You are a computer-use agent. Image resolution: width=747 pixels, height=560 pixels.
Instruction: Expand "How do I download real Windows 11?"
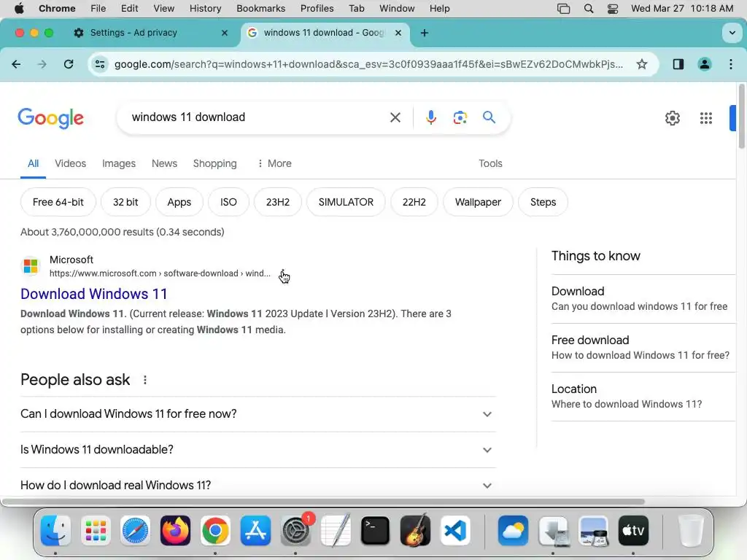coord(258,485)
